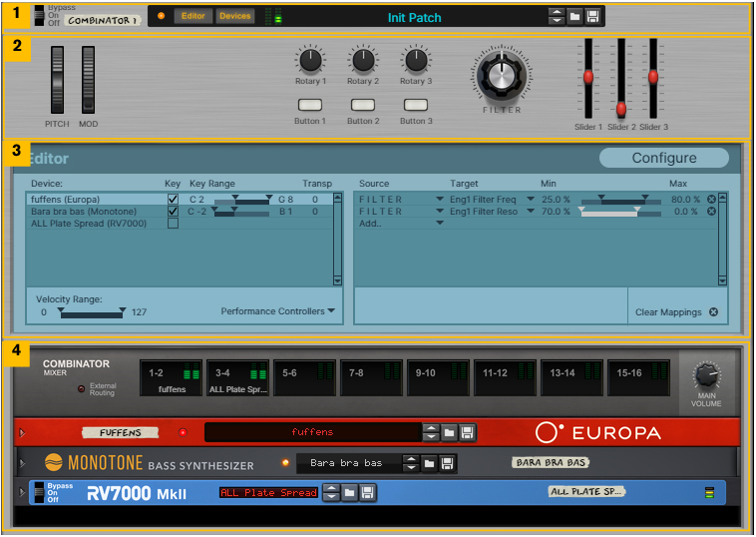The image size is (756, 537).
Task: Switch to the Devices tab
Action: [x=234, y=16]
